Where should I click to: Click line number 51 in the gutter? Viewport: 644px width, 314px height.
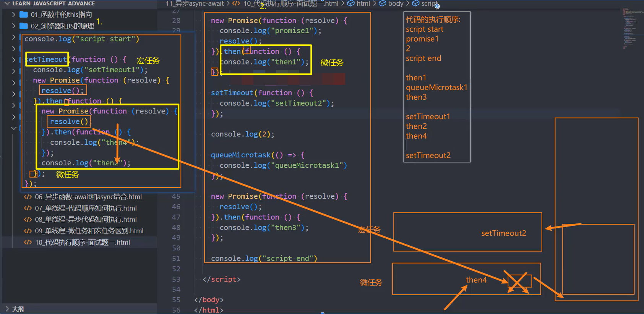tap(176, 259)
